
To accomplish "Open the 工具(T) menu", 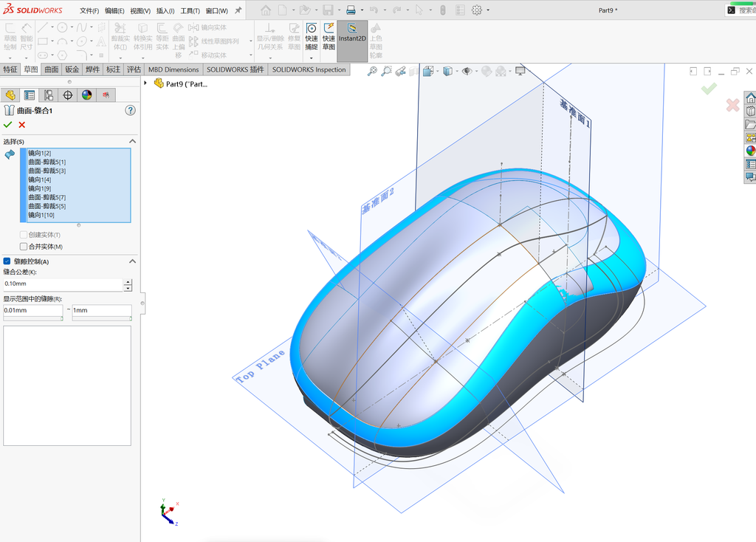I will (x=190, y=10).
